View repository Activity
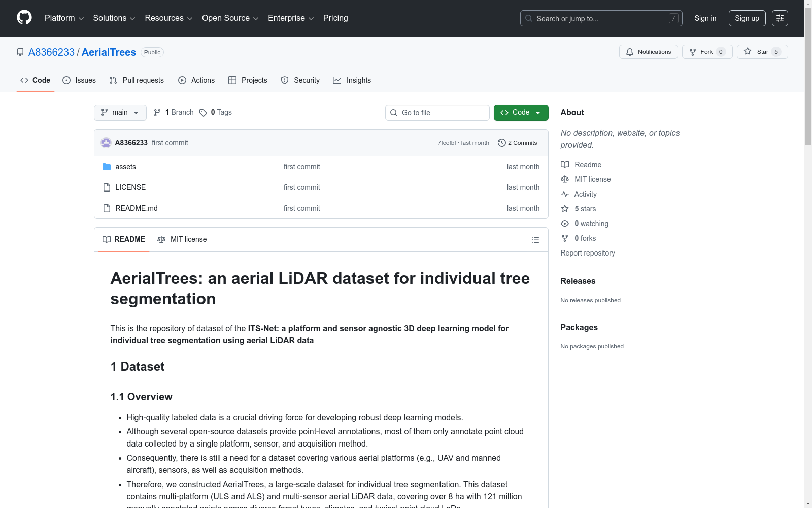The height and width of the screenshot is (508, 812). [579, 194]
